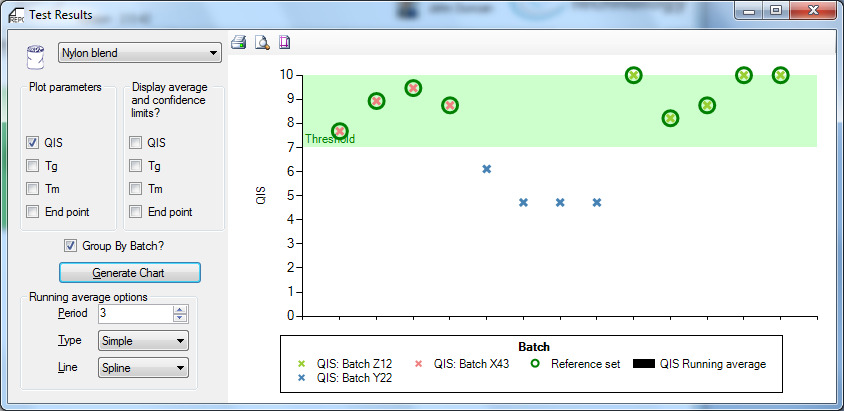845x411 pixels.
Task: Increase Period with the up arrow
Action: (179, 309)
